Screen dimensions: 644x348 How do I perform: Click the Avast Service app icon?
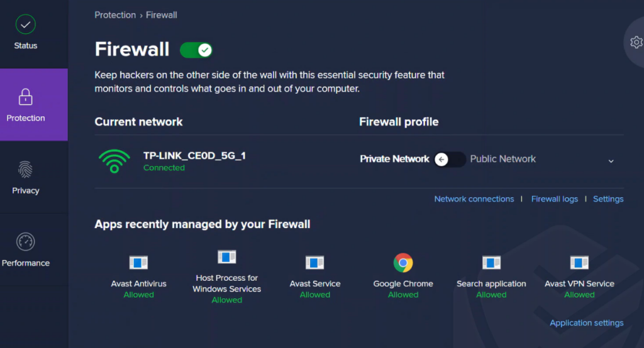pos(314,263)
